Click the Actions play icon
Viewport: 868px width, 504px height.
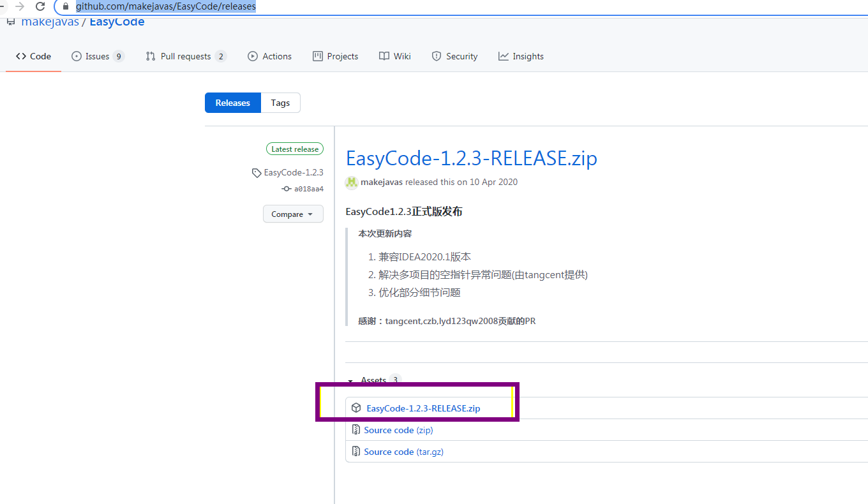pyautogui.click(x=252, y=56)
